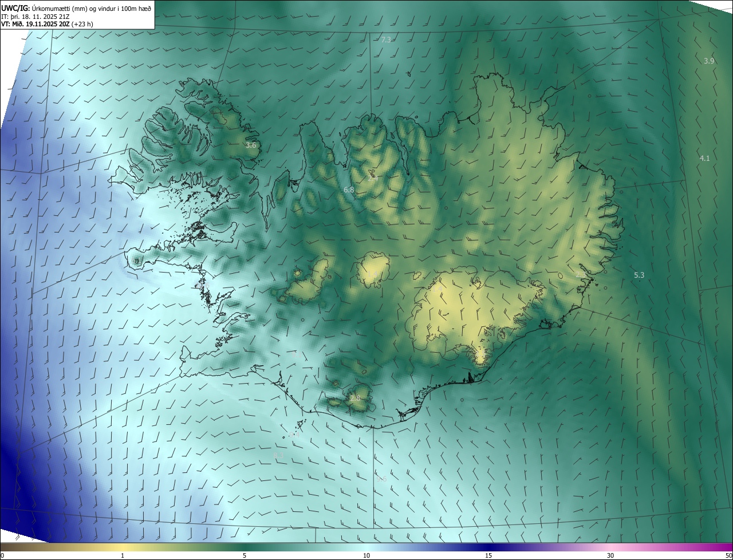The width and height of the screenshot is (733, 560).
Task: Click the 5 tick on color scale
Action: [x=245, y=555]
